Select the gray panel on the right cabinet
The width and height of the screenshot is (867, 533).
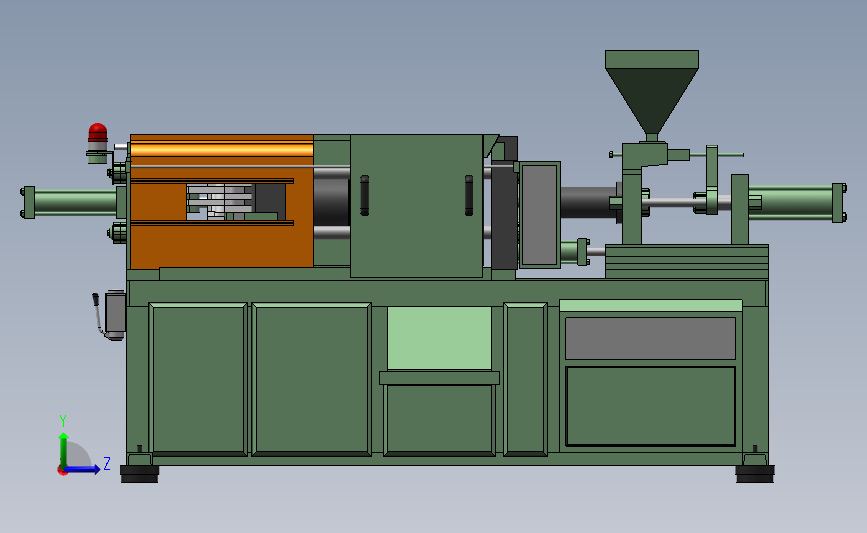click(x=650, y=338)
